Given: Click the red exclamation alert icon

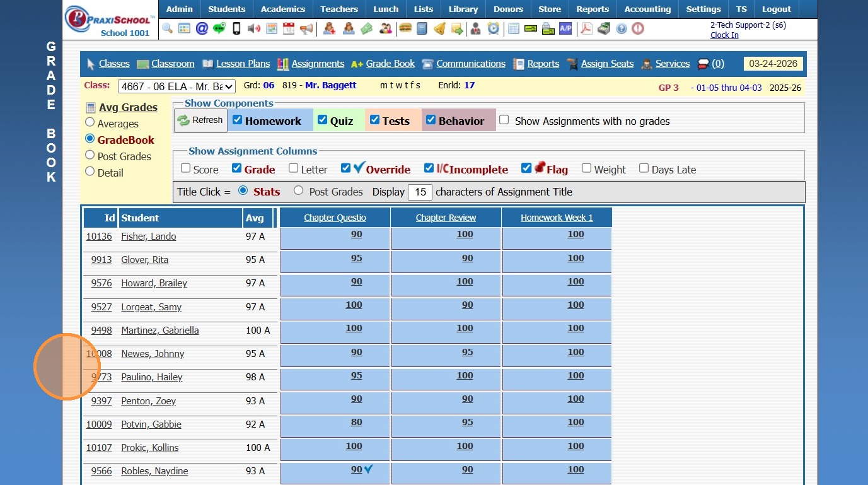Looking at the screenshot, I should pos(638,28).
